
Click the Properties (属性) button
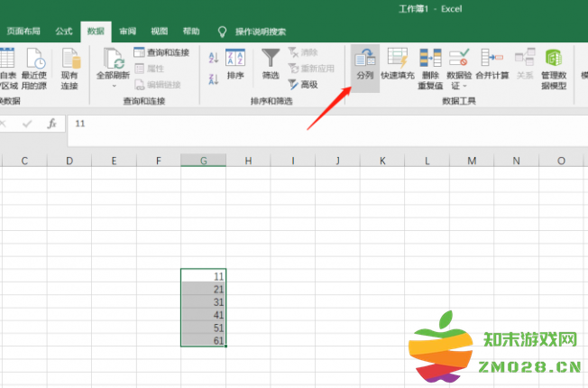[x=149, y=69]
